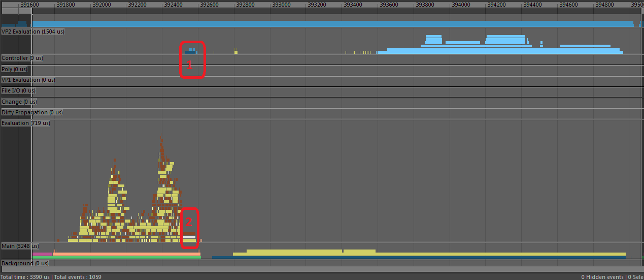Select the long green bar in Main row
This screenshot has width=644, height=280.
click(x=117, y=257)
